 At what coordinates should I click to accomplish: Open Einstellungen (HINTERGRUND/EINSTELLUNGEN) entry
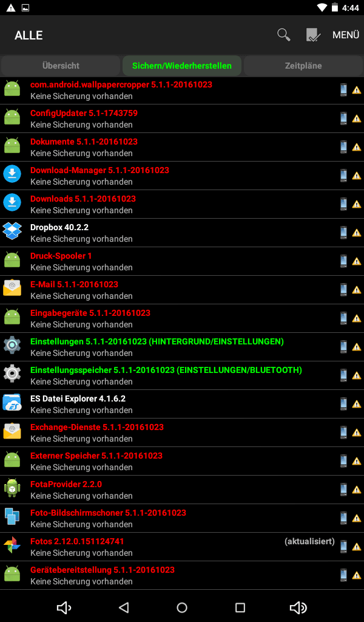pyautogui.click(x=182, y=347)
